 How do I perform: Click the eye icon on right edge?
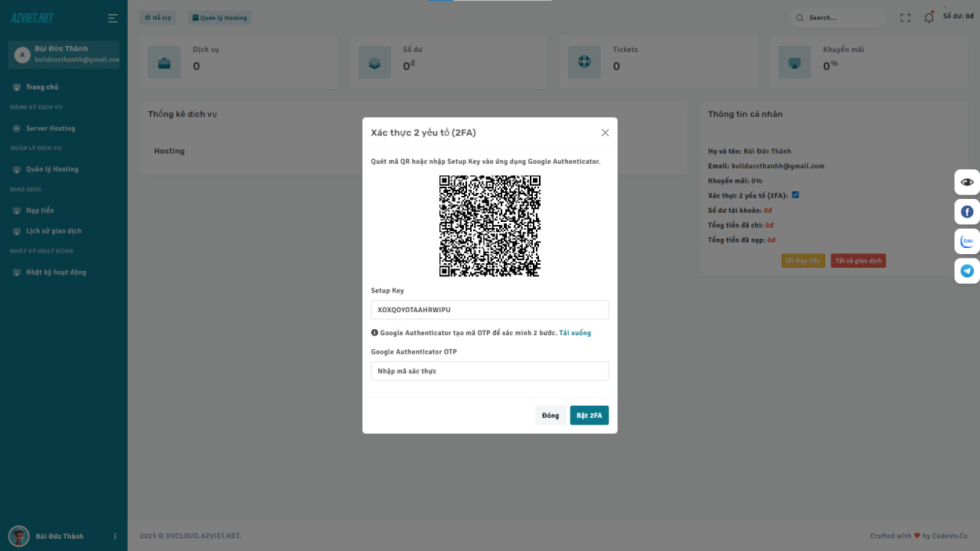967,182
